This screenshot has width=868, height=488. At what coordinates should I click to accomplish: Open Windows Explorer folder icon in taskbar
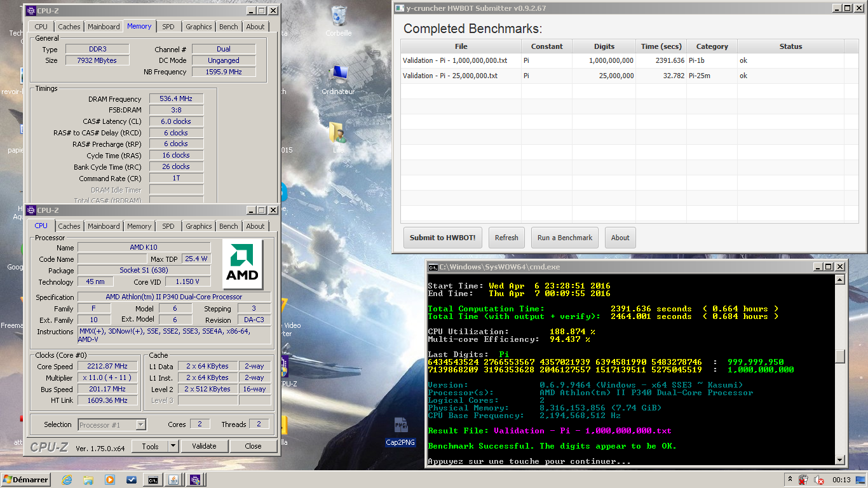point(89,480)
